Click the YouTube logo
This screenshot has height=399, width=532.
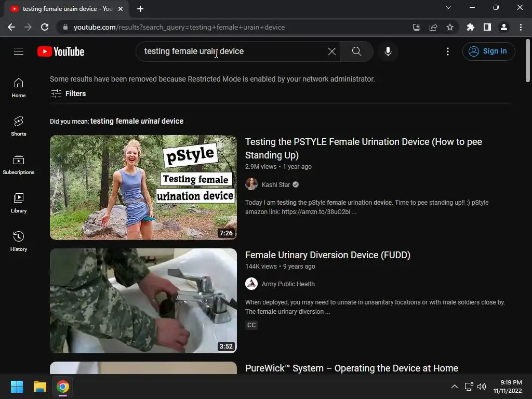(61, 51)
